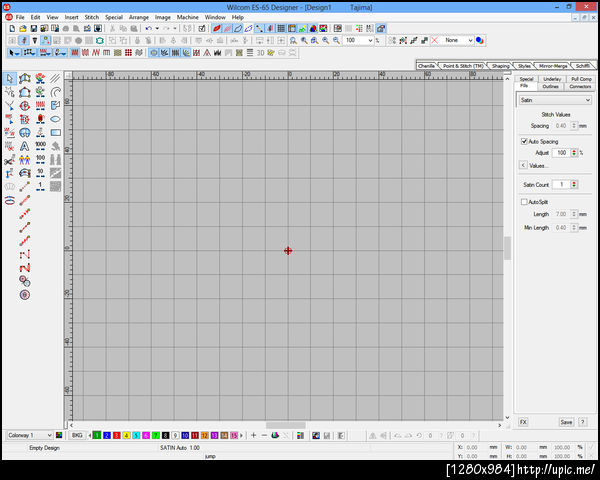This screenshot has width=600, height=480.
Task: Click the Undo arrow icon
Action: pos(148,28)
